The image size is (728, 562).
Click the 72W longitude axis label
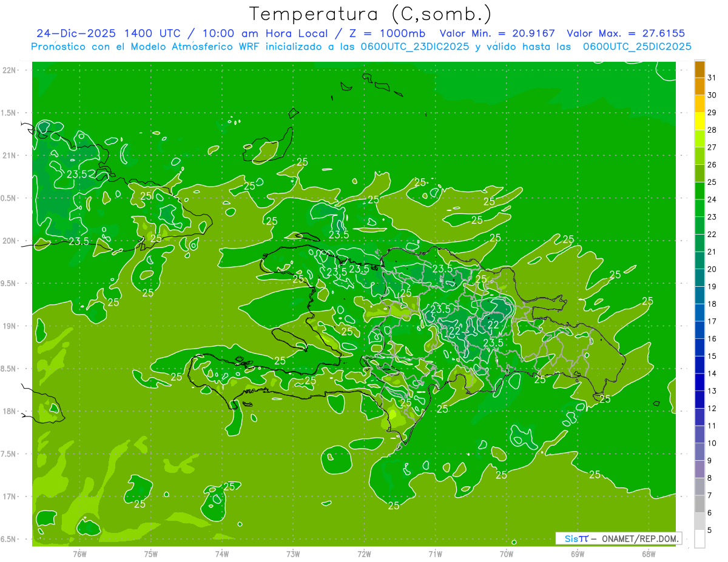pos(365,554)
